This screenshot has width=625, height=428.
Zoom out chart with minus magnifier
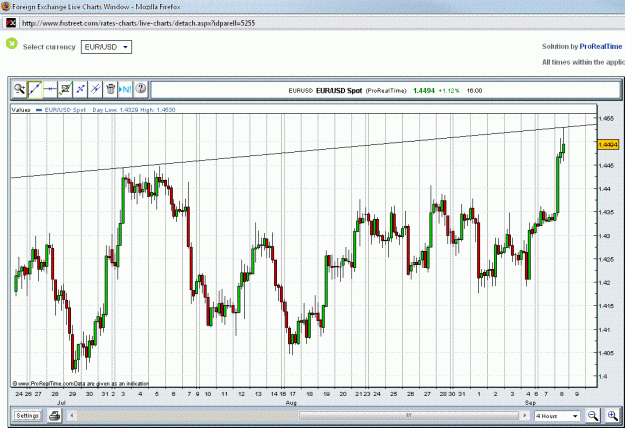593,416
